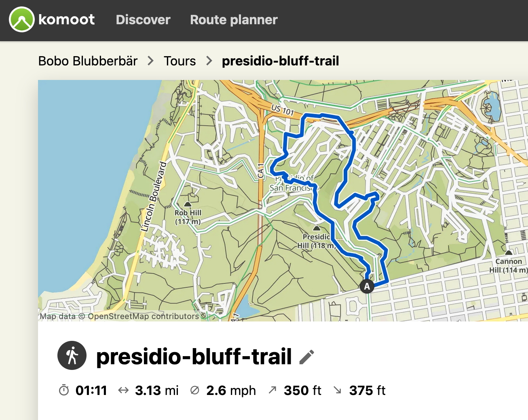This screenshot has height=420, width=528.
Task: Edit tour name with pencil icon
Action: [307, 357]
